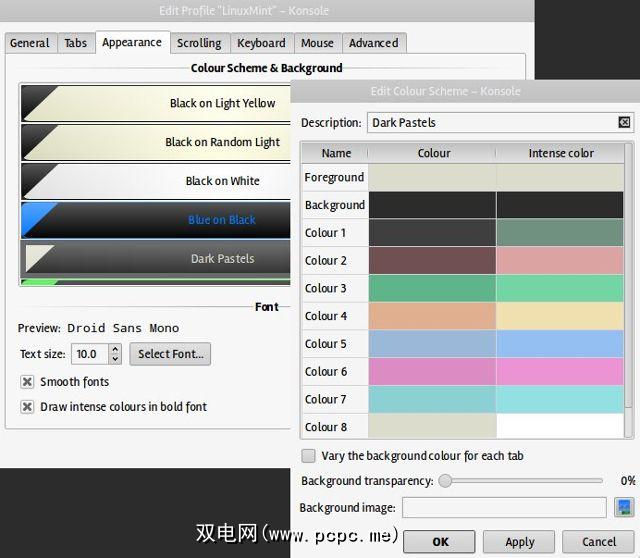Image resolution: width=640 pixels, height=558 pixels.
Task: Enable Vary the background colour for each tab
Action: [x=308, y=456]
